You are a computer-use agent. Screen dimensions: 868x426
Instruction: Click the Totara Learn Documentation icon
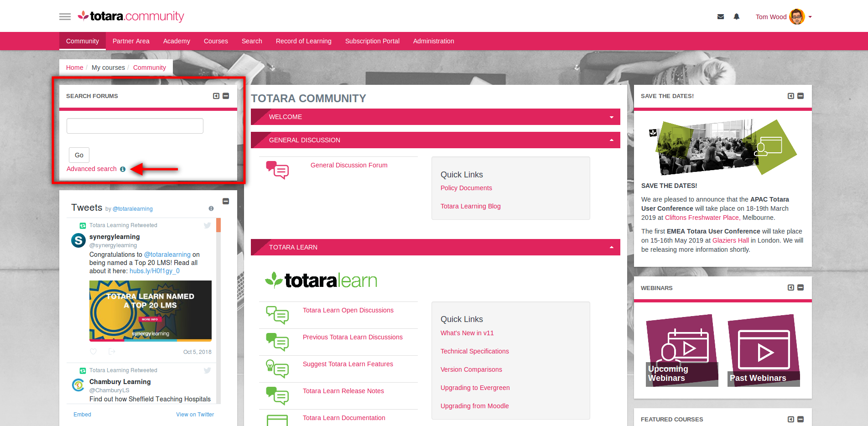[277, 420]
